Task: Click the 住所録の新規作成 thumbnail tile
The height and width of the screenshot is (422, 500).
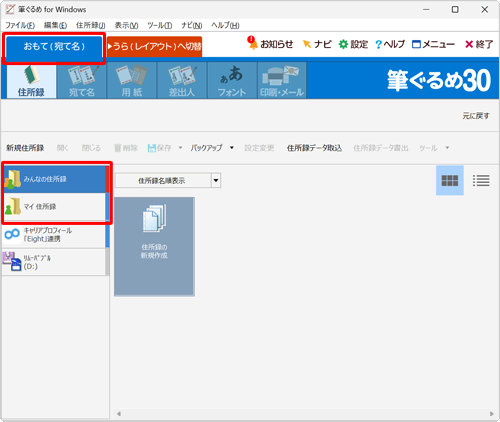Action: coord(154,247)
